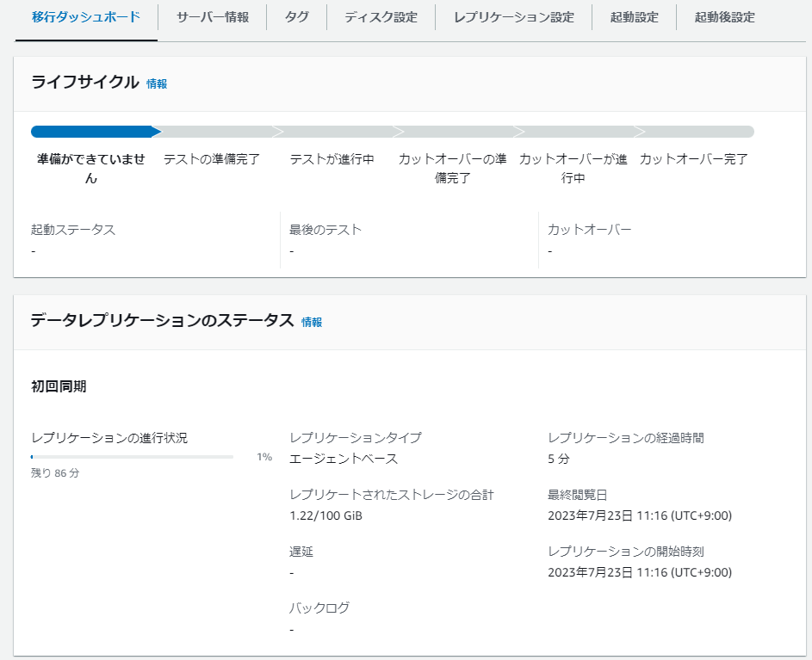This screenshot has width=812, height=660.
Task: Switch to the サーバー情報 tab
Action: pyautogui.click(x=213, y=17)
